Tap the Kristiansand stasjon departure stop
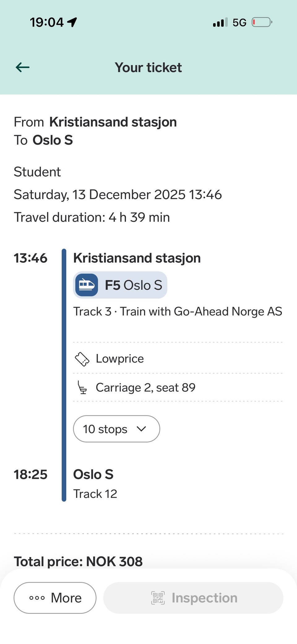297x644 pixels. click(x=137, y=258)
